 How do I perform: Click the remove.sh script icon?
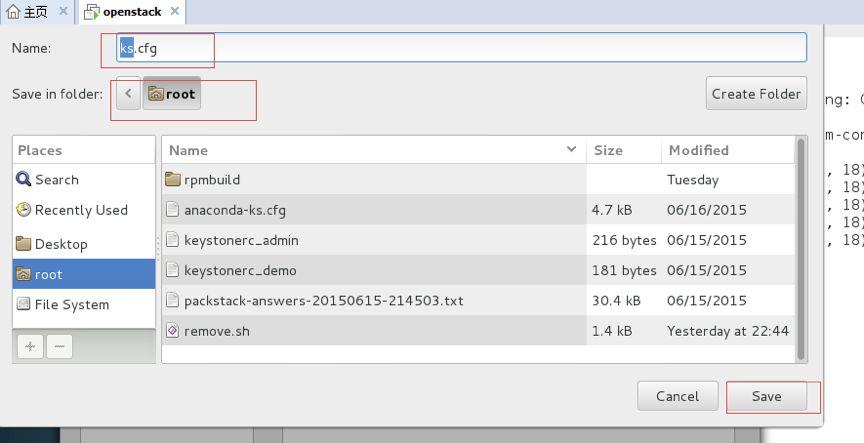(x=172, y=331)
